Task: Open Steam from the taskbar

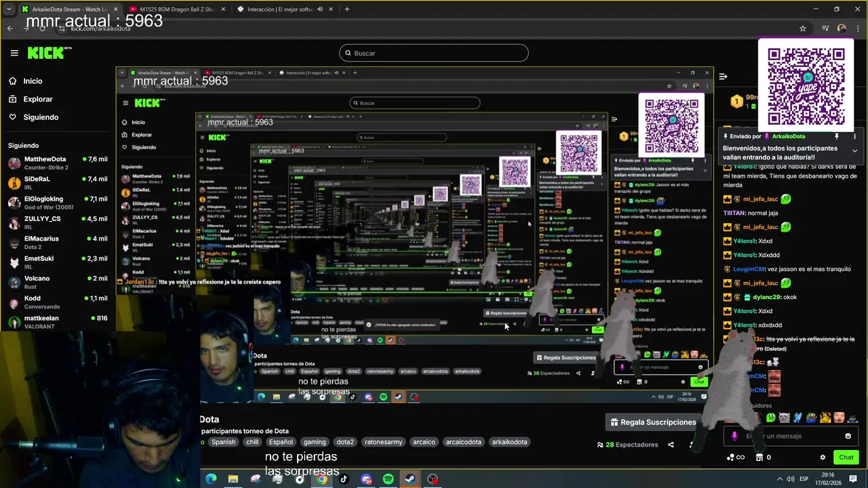Action: (x=410, y=479)
